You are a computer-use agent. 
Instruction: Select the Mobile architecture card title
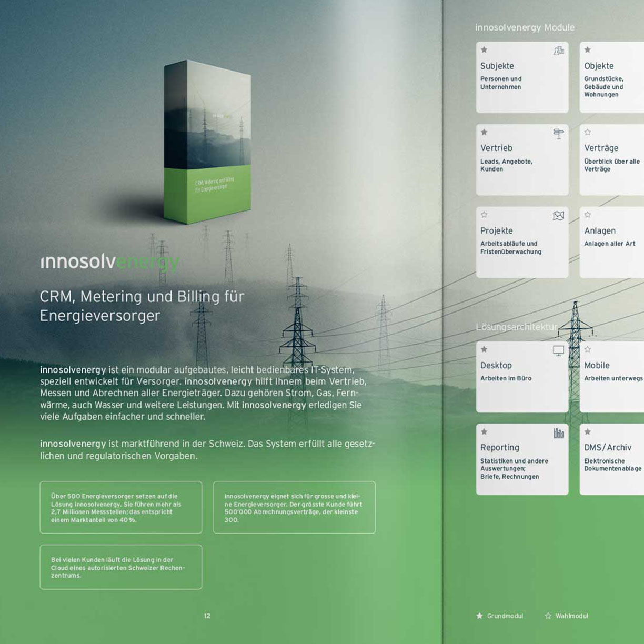[x=597, y=366]
